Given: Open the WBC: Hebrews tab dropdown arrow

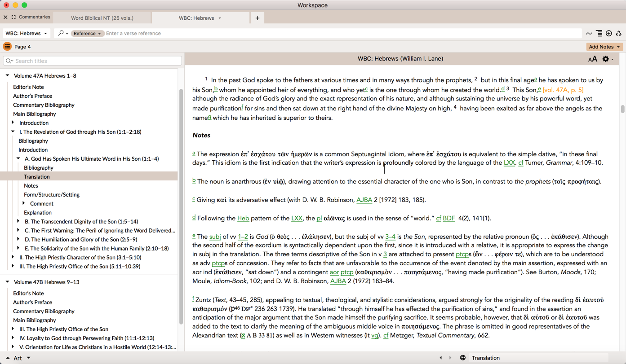Looking at the screenshot, I should coord(220,18).
